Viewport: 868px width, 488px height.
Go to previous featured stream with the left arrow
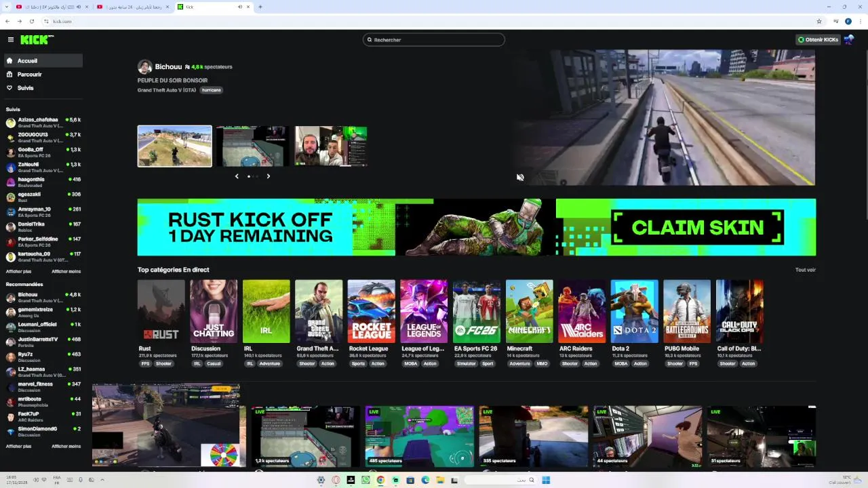[237, 176]
